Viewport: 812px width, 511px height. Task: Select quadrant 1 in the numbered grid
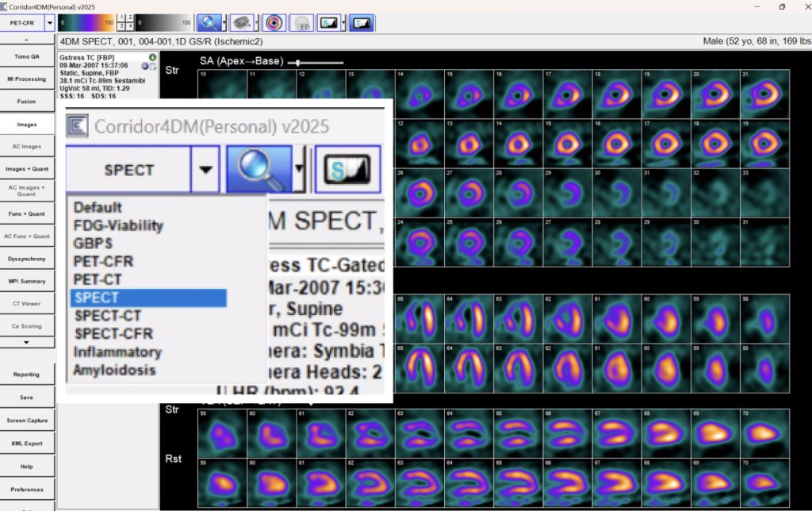point(121,17)
